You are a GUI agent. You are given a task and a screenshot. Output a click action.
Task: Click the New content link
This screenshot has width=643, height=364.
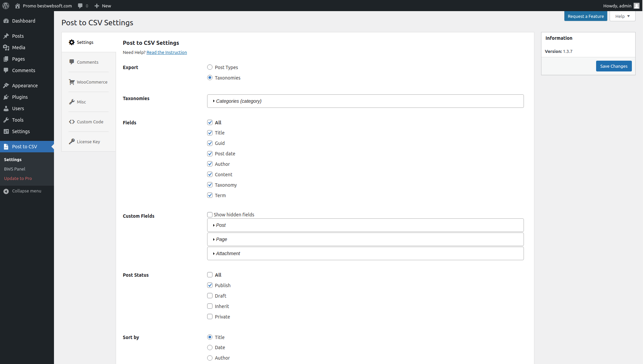tap(103, 6)
